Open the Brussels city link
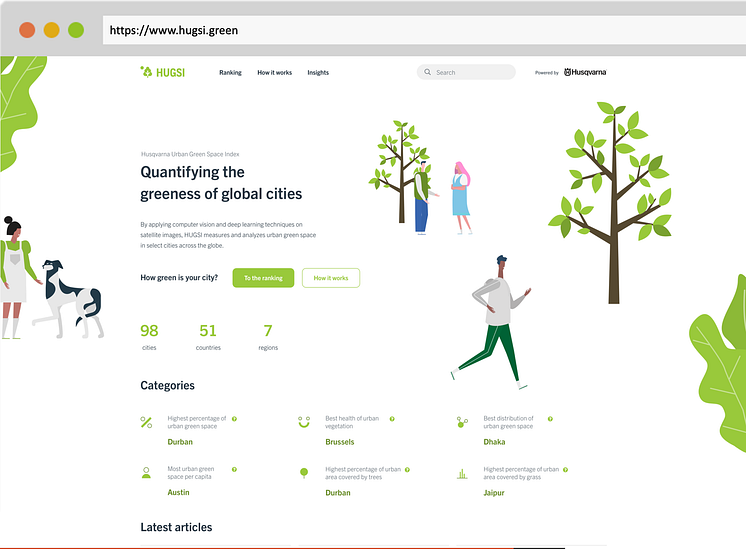Viewport: 746px width, 549px height. (340, 442)
